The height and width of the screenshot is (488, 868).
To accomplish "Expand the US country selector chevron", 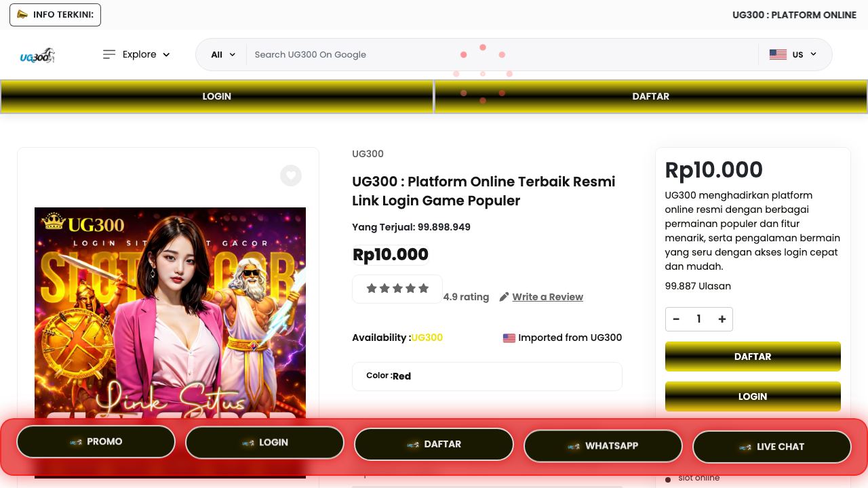I will coord(813,54).
